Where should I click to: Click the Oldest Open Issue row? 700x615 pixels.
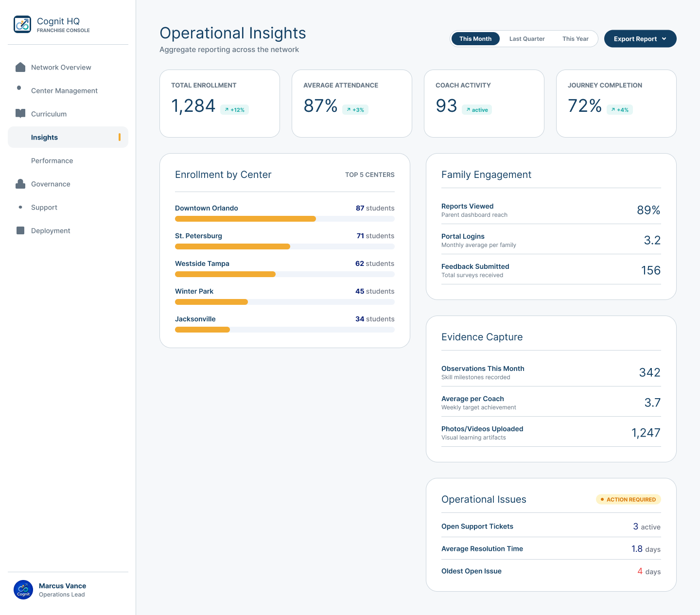[551, 571]
